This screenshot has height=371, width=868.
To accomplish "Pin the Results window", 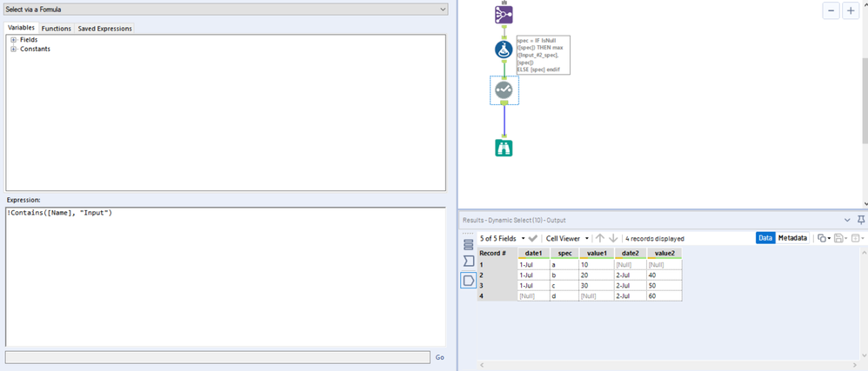I will click(861, 220).
